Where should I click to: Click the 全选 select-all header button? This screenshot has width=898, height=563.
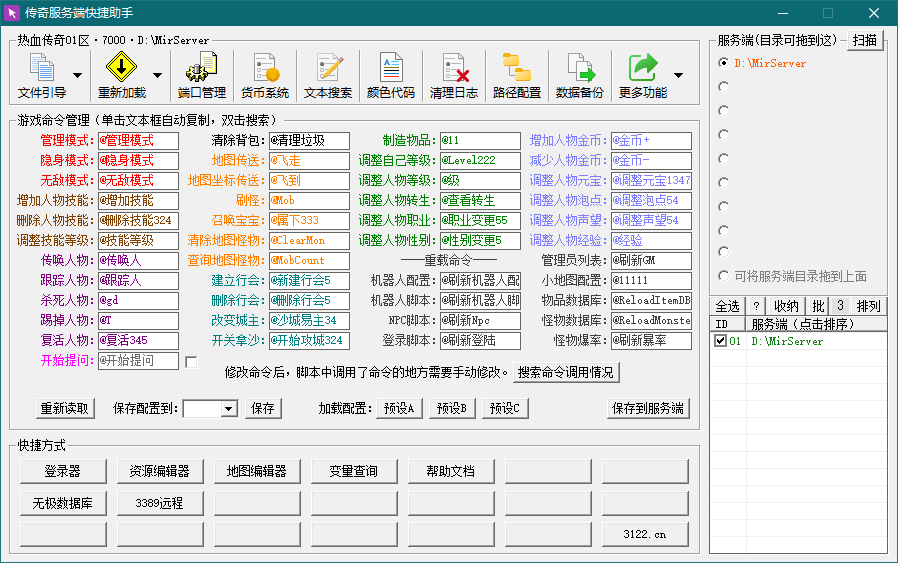(x=726, y=306)
